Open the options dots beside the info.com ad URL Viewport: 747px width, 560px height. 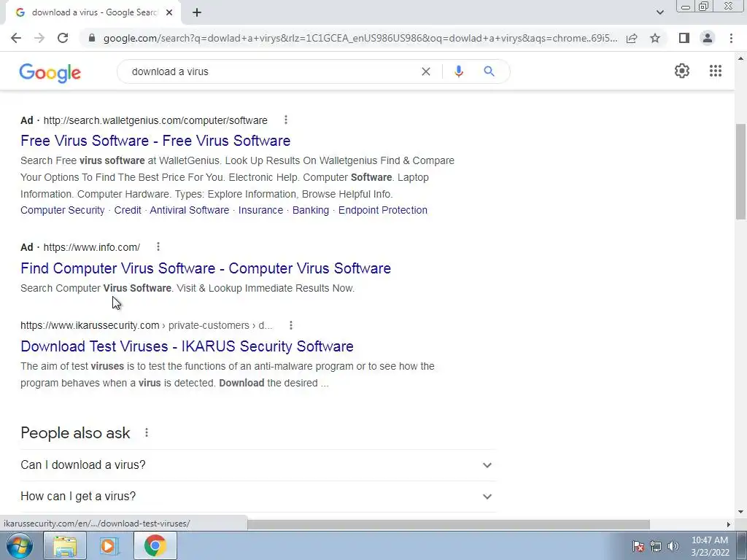[158, 246]
